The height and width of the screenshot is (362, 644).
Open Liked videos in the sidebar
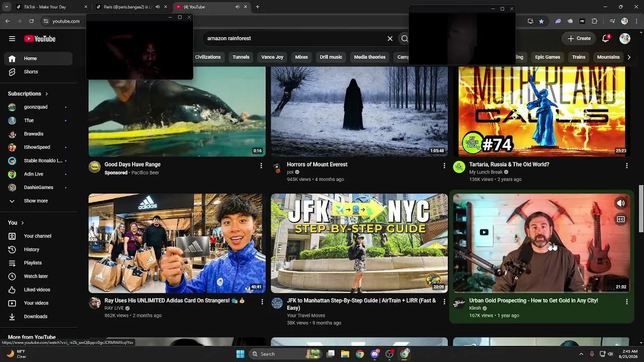(39, 290)
